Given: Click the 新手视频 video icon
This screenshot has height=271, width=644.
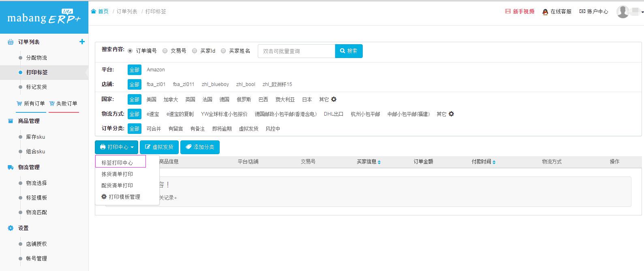Looking at the screenshot, I should [508, 11].
